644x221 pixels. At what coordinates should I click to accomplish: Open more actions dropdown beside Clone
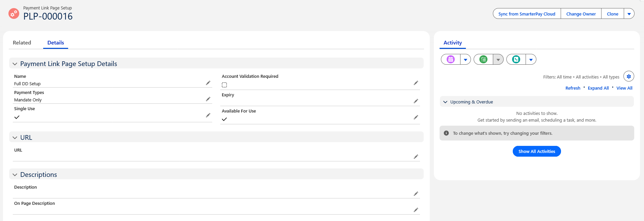coord(629,14)
